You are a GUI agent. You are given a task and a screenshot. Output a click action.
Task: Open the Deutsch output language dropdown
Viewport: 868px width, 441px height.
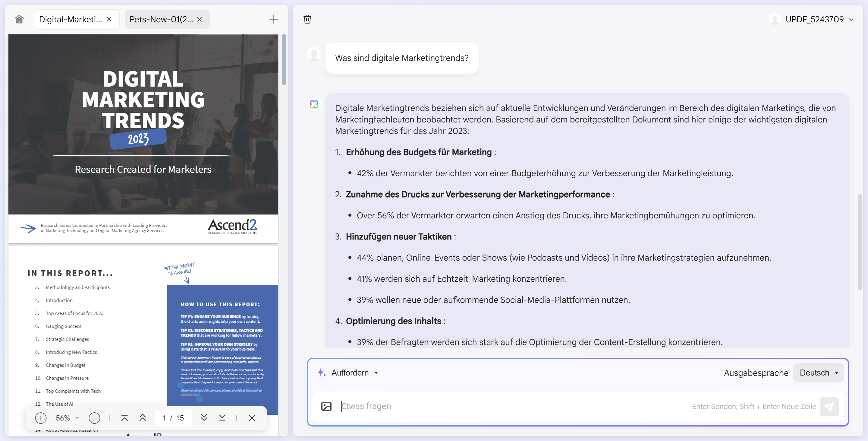[818, 373]
